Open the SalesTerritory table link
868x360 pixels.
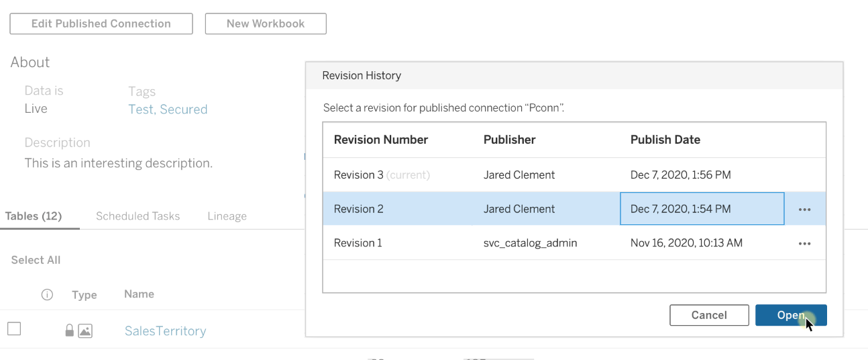pyautogui.click(x=165, y=331)
